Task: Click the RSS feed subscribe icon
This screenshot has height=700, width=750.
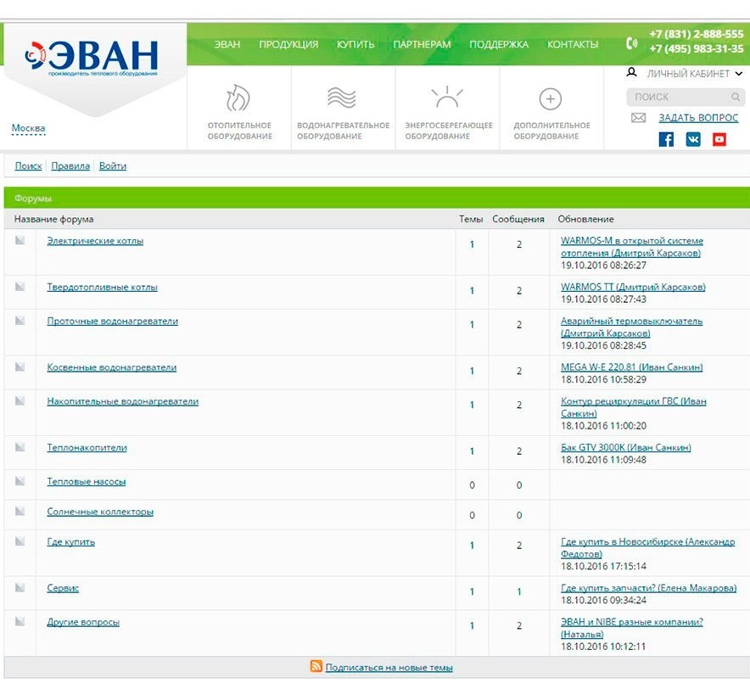Action: click(x=316, y=667)
